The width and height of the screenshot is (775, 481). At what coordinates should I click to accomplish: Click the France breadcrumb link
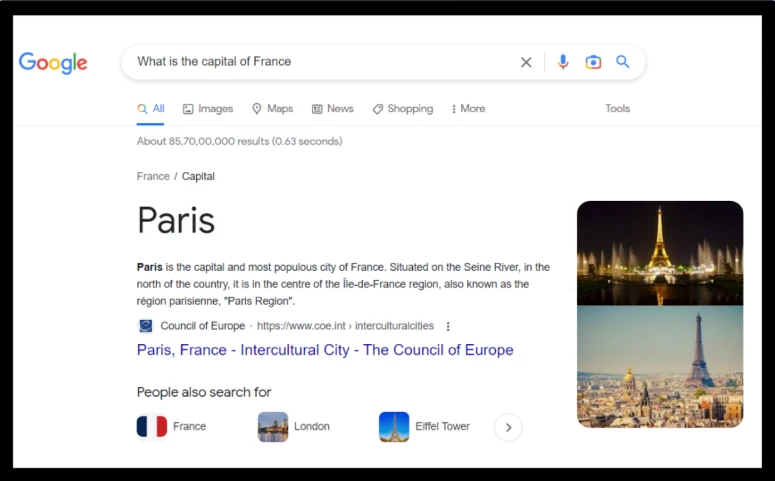point(153,176)
